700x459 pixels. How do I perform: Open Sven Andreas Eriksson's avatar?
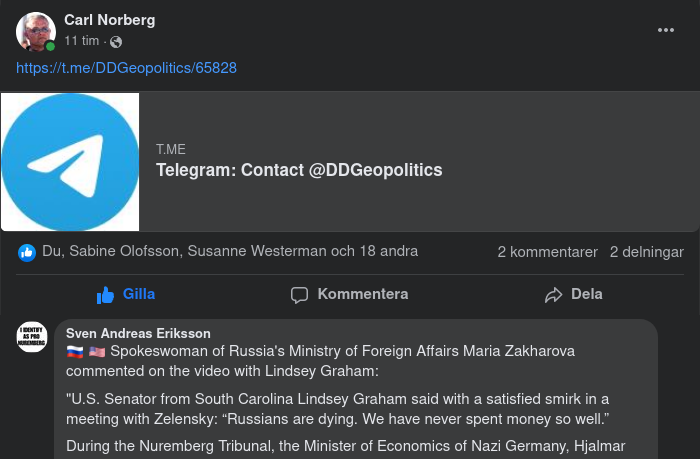tap(32, 337)
